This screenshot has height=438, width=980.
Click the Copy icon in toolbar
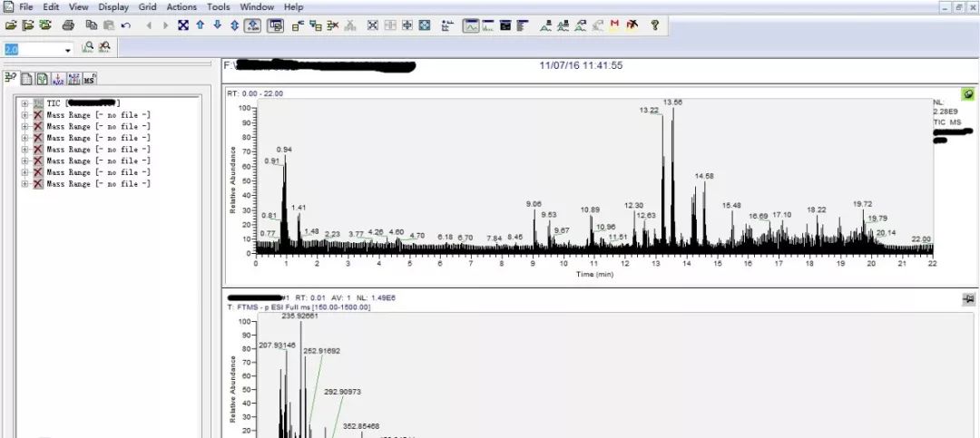91,25
